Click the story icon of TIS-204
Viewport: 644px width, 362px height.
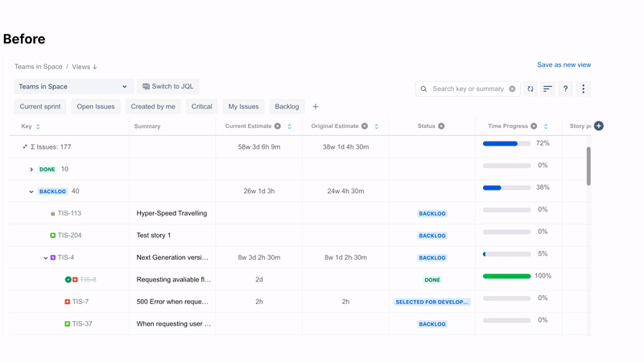coord(52,235)
